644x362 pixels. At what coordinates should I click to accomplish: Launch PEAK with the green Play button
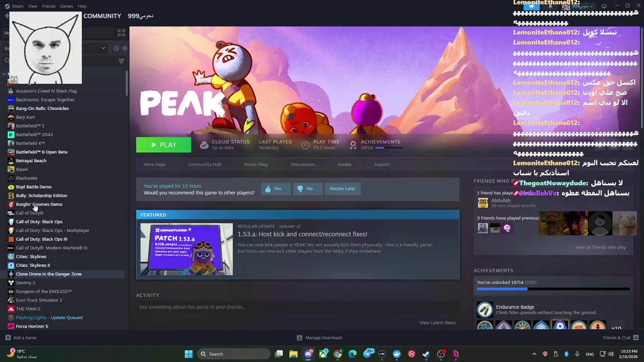[164, 145]
